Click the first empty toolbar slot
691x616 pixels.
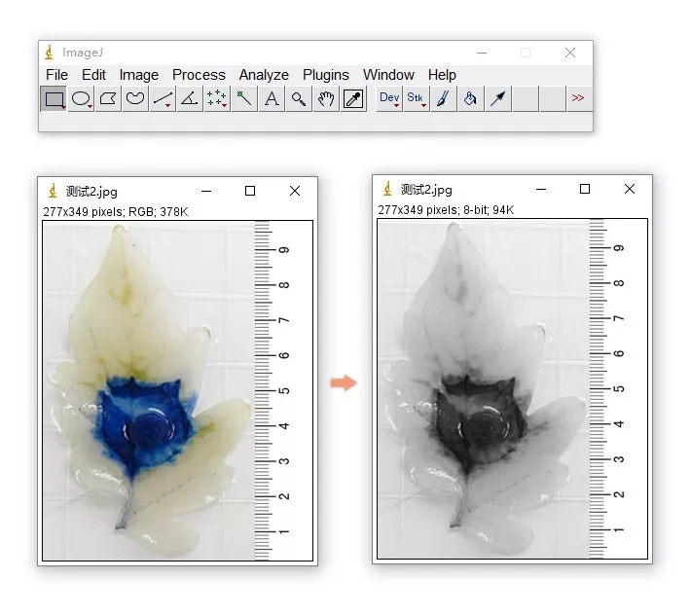pos(526,98)
